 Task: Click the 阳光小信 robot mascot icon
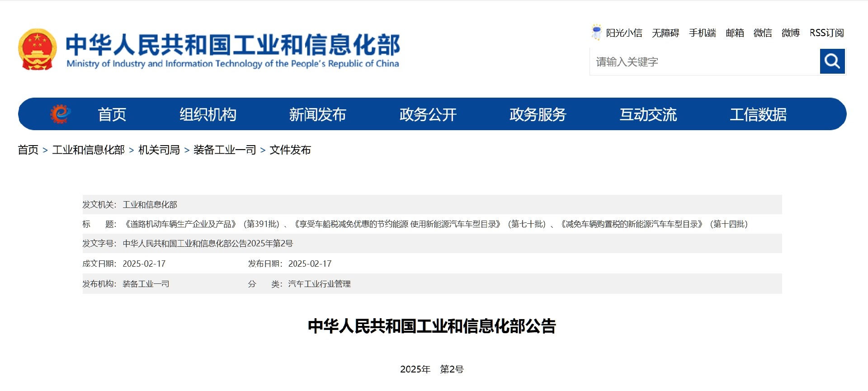596,33
